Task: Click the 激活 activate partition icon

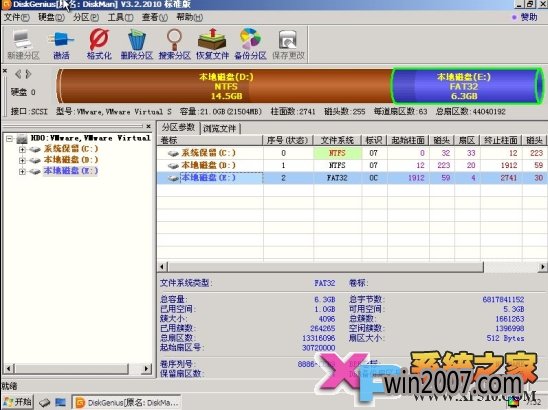Action: pos(61,44)
